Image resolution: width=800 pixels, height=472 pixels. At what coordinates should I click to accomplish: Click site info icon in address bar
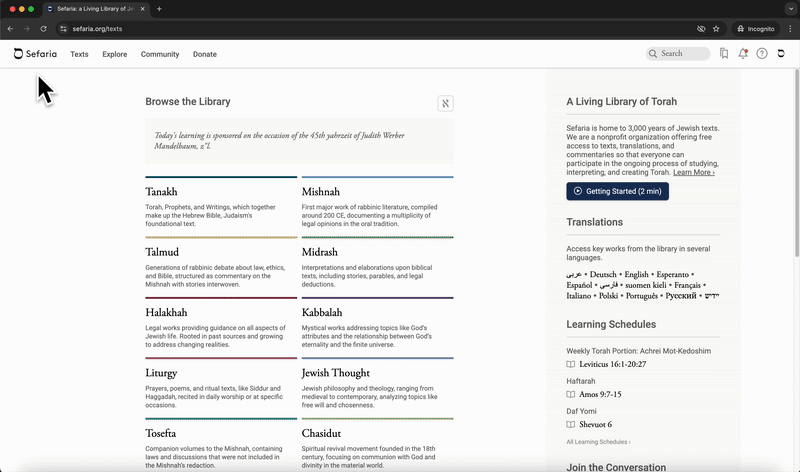click(63, 29)
